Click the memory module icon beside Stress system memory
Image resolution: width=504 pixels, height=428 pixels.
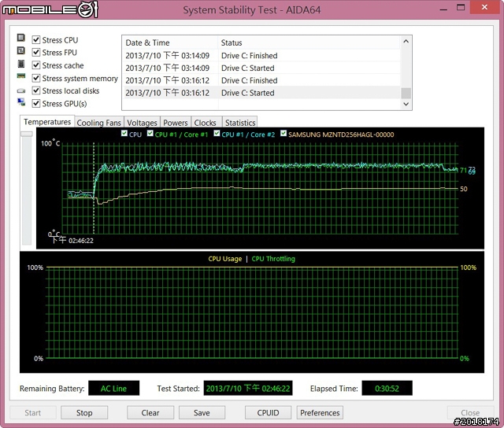pyautogui.click(x=21, y=76)
